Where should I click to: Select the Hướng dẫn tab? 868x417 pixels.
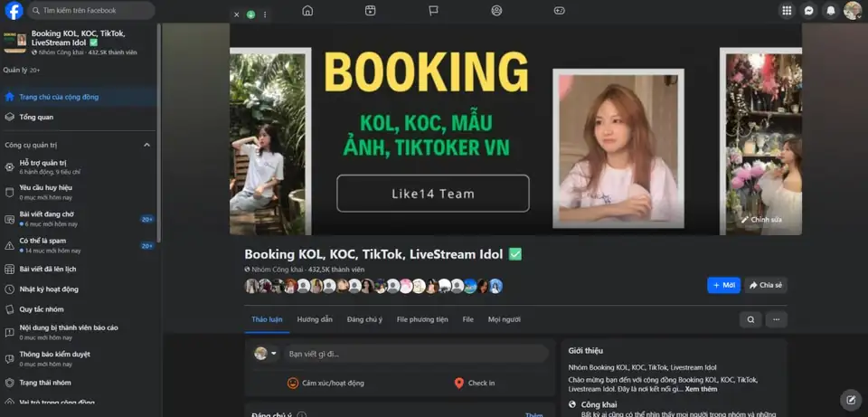[x=315, y=319]
